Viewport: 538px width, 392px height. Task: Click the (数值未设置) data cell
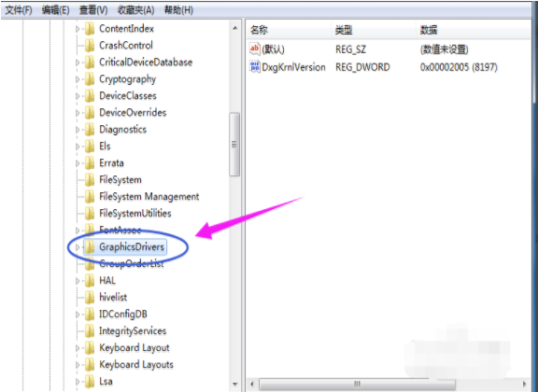445,49
